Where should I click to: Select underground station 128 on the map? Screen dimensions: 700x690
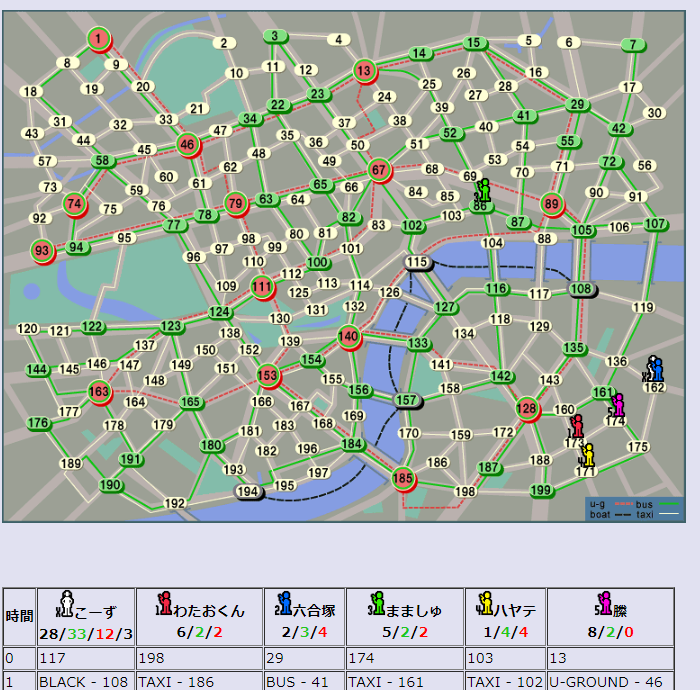point(528,408)
